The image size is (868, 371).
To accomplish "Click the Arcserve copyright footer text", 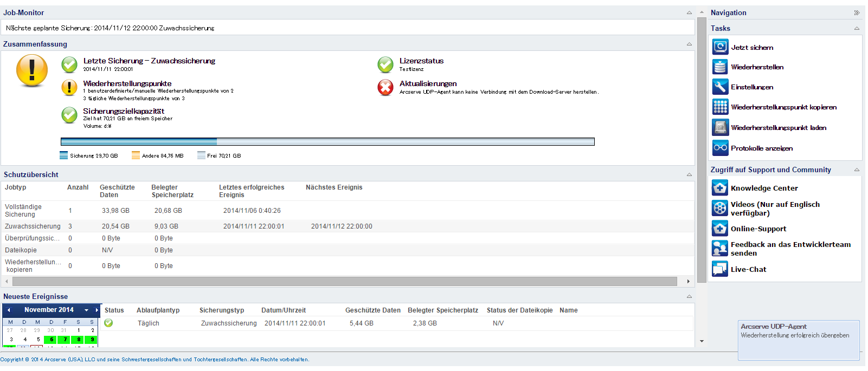I will point(155,360).
